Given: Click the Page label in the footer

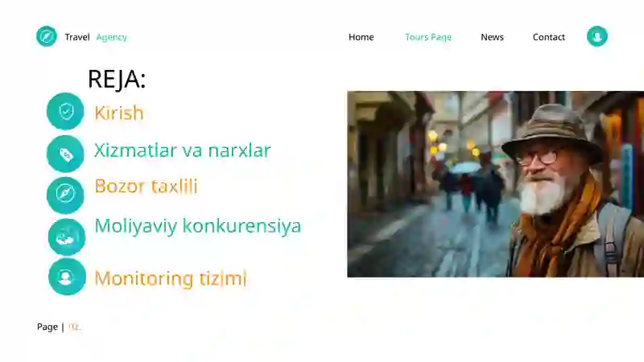Looking at the screenshot, I should point(47,327).
